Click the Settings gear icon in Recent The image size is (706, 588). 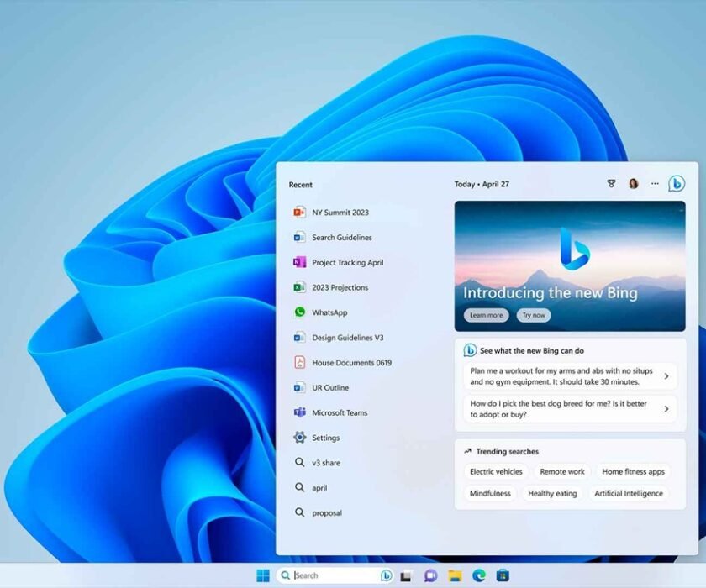(299, 438)
